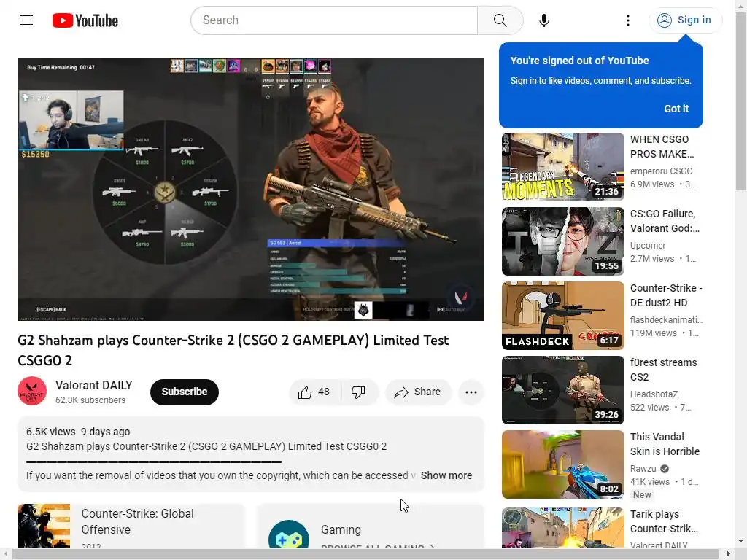Click horizontal scrollbar right arrow

coord(729,554)
